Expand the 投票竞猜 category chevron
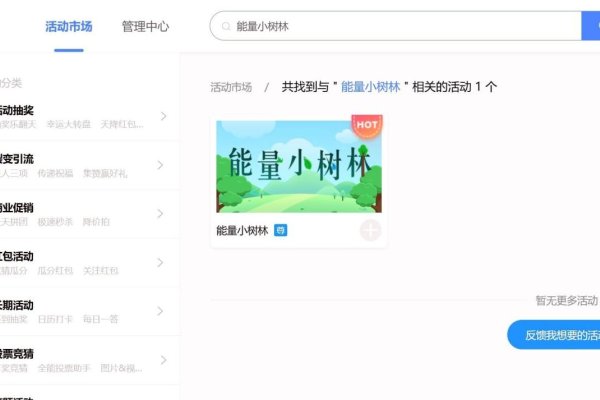 (x=163, y=360)
